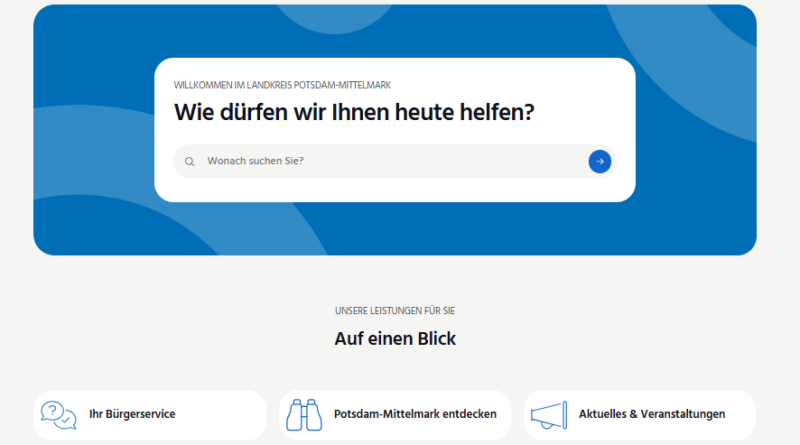Click the binoculars icon
The width and height of the screenshot is (800, 445).
tap(304, 415)
